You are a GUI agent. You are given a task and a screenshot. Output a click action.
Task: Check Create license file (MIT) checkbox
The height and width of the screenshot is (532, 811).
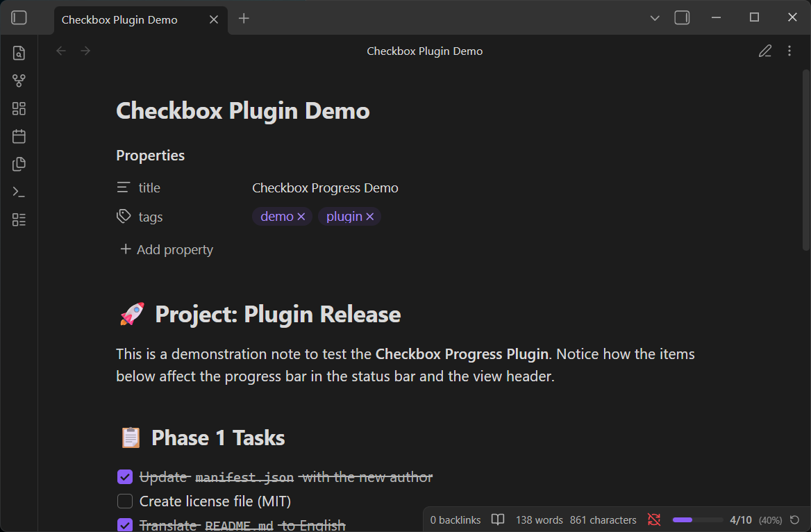point(125,501)
